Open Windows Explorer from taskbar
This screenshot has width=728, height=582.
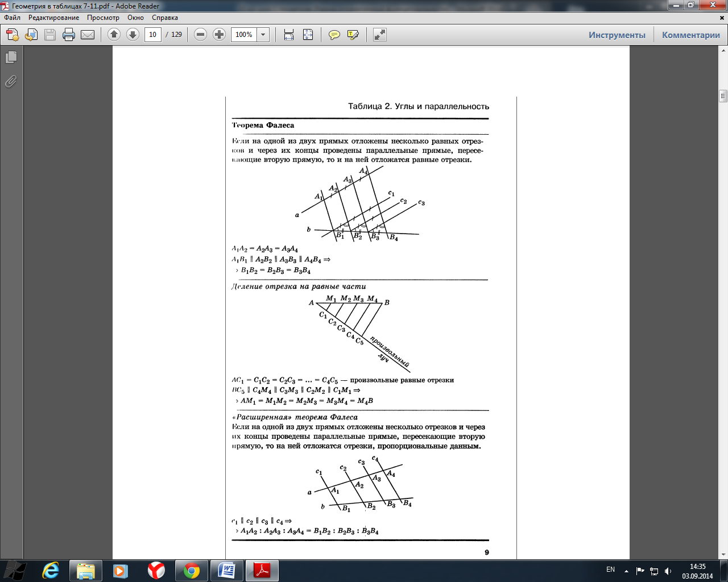tap(86, 571)
